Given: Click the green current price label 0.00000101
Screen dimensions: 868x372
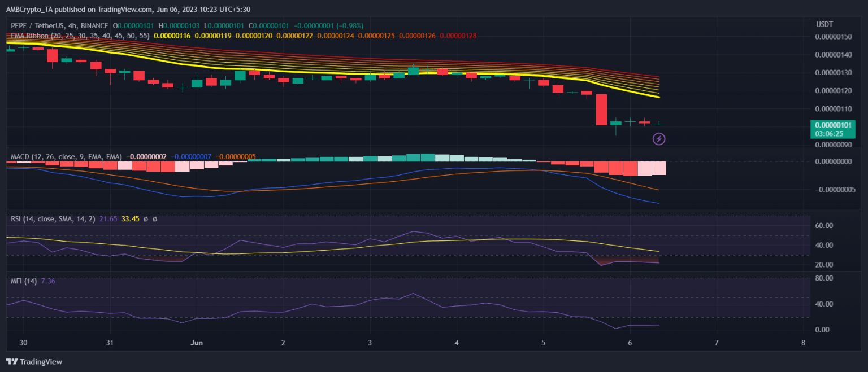Looking at the screenshot, I should [832, 125].
